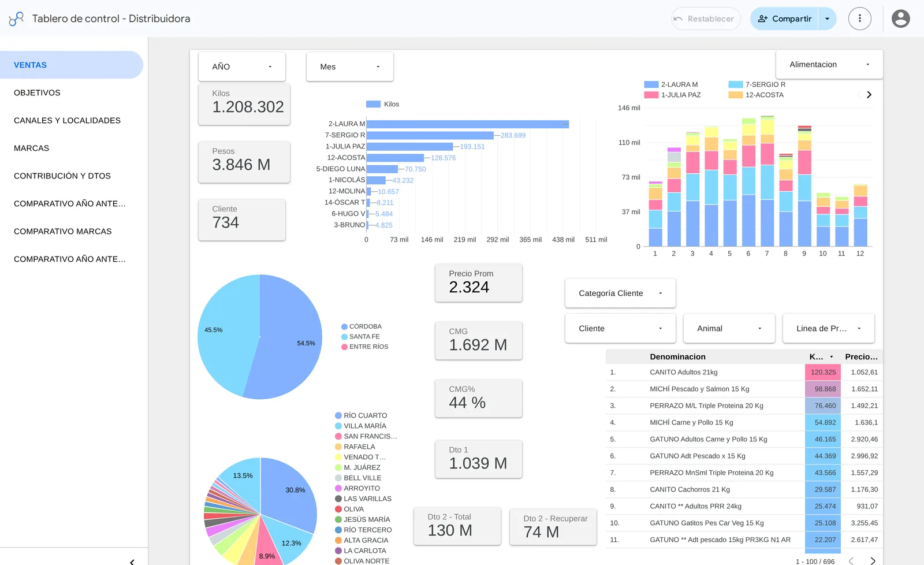
Task: Collapse the left navigation panel arrow
Action: [132, 561]
